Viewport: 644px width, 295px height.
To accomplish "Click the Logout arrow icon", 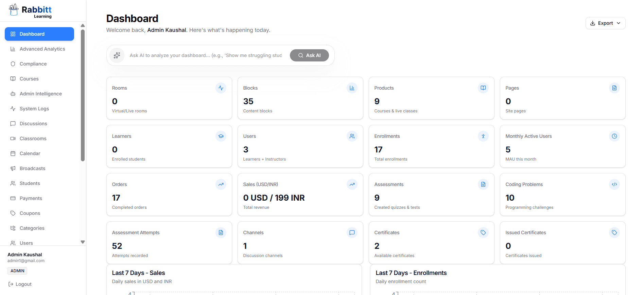I will pos(11,284).
